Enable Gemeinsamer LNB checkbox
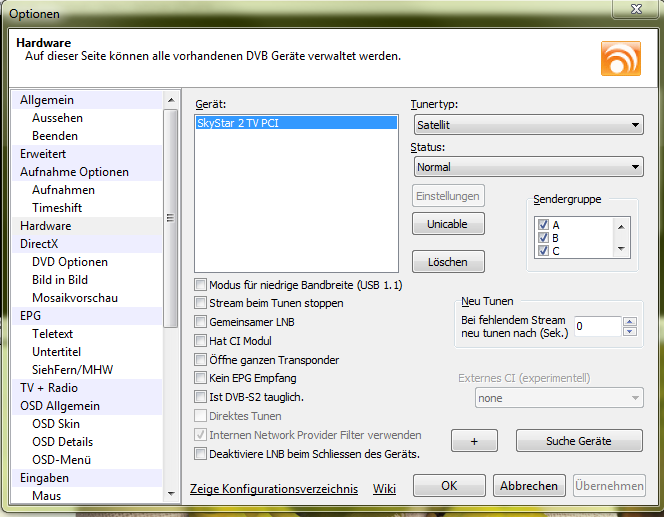664x517 pixels. tap(201, 322)
